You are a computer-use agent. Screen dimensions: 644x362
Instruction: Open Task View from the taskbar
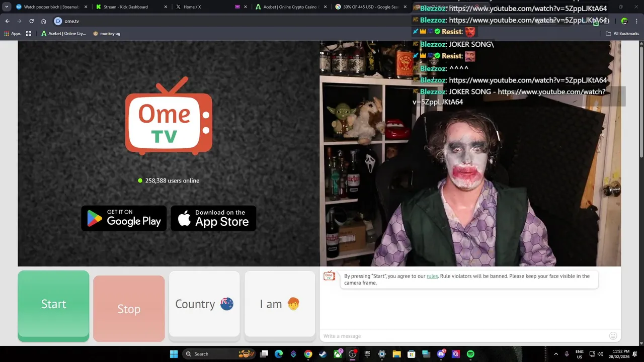264,354
